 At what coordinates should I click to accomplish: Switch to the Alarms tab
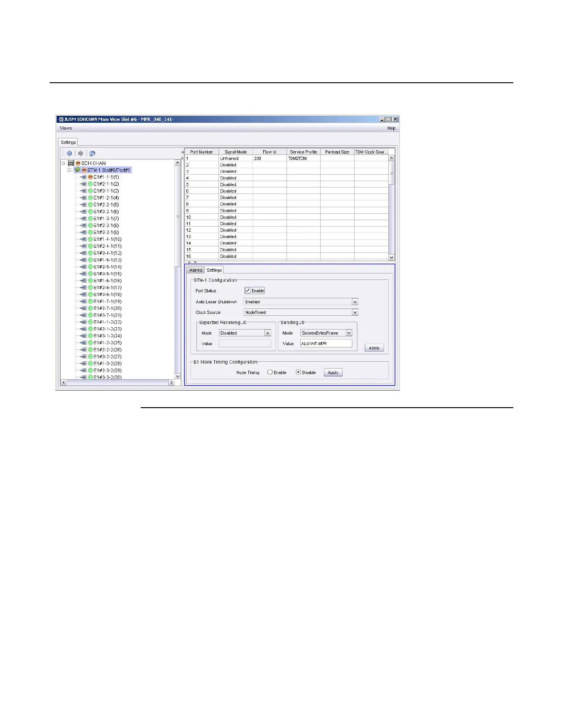tap(196, 270)
